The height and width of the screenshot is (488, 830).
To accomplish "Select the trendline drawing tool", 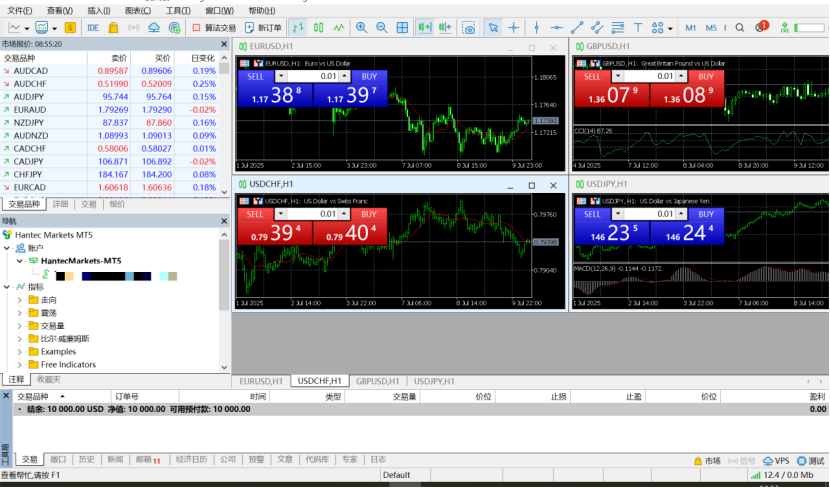I will (x=577, y=28).
